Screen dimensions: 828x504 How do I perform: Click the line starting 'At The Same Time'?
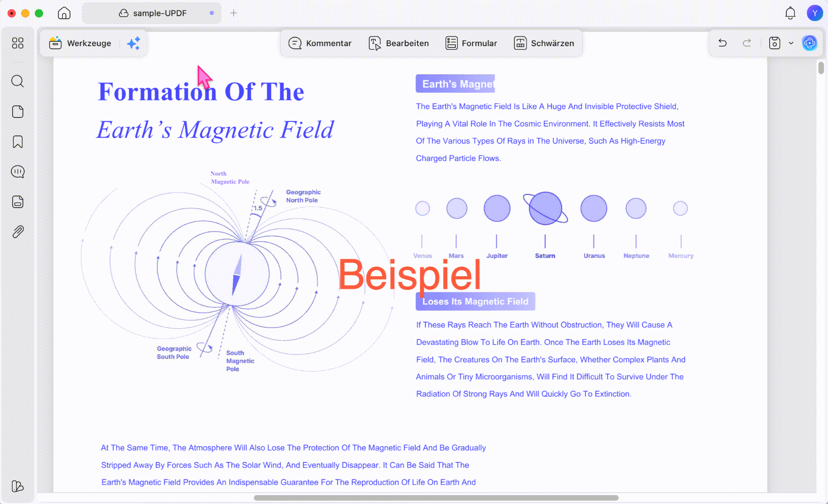point(293,448)
